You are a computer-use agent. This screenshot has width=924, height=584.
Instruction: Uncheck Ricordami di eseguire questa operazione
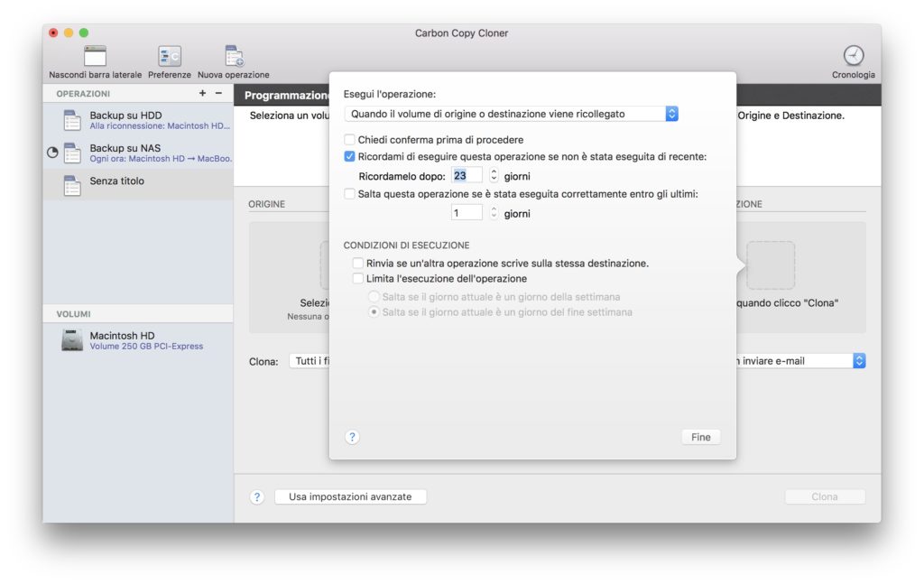[349, 156]
